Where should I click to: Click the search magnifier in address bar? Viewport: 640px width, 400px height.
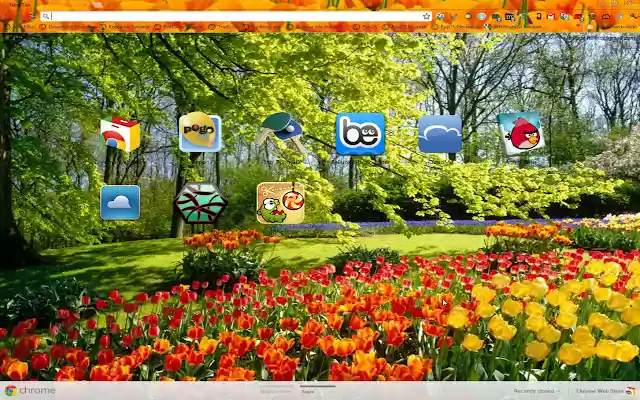point(46,16)
